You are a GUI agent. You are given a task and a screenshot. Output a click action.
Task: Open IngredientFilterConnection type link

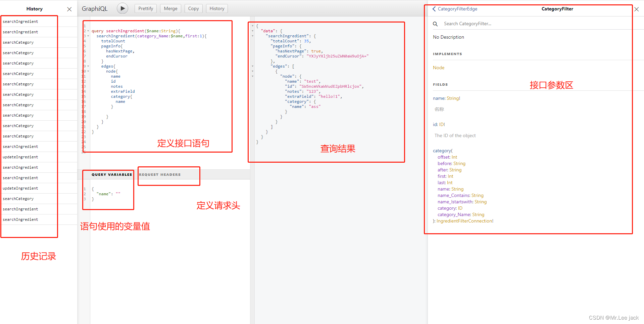[465, 221]
